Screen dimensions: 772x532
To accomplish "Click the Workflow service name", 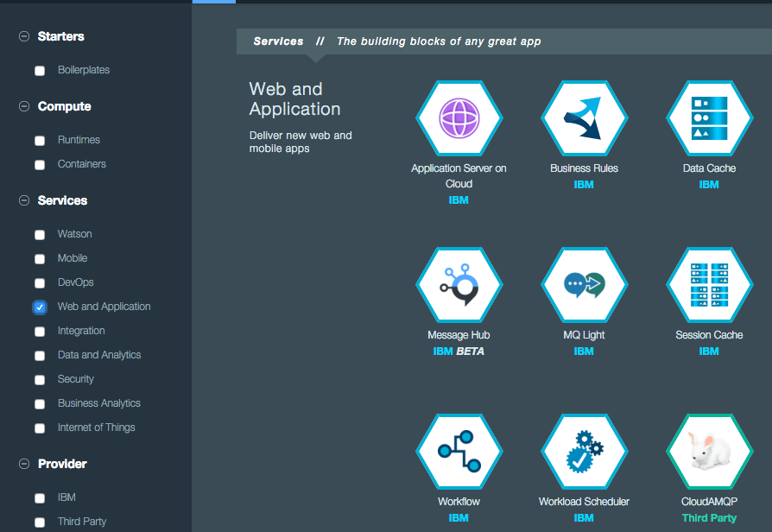I will [x=459, y=502].
